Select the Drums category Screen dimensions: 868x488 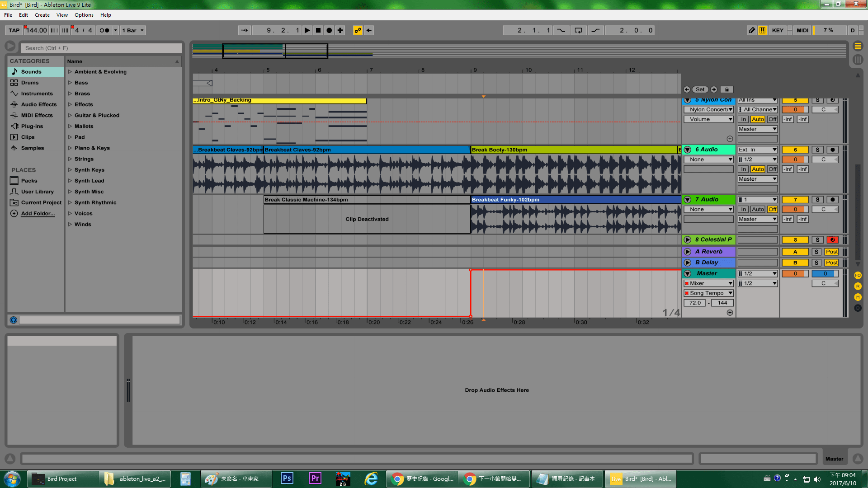tap(35, 83)
